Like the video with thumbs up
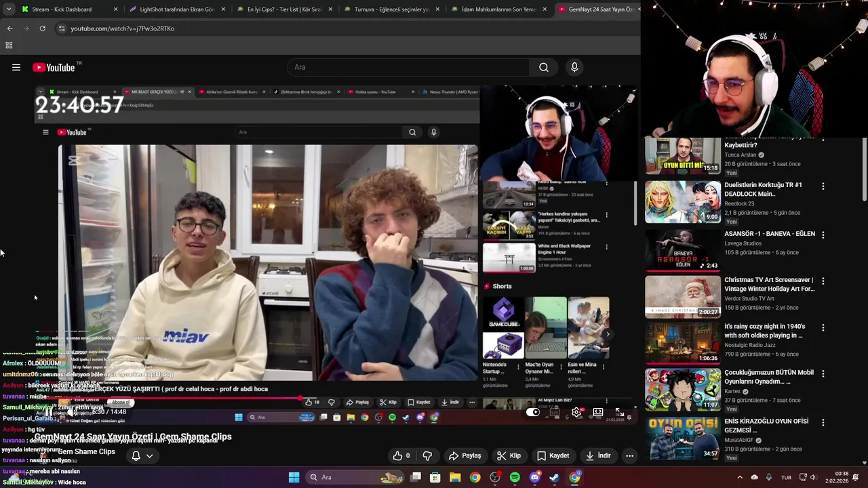Screen dimensions: 868x488 point(401,455)
